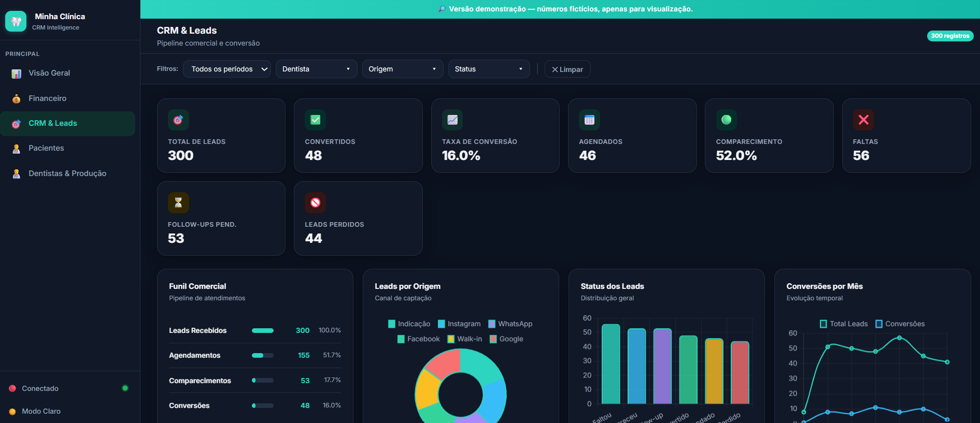Click the Convertidos value 48
980x423 pixels.
[314, 155]
